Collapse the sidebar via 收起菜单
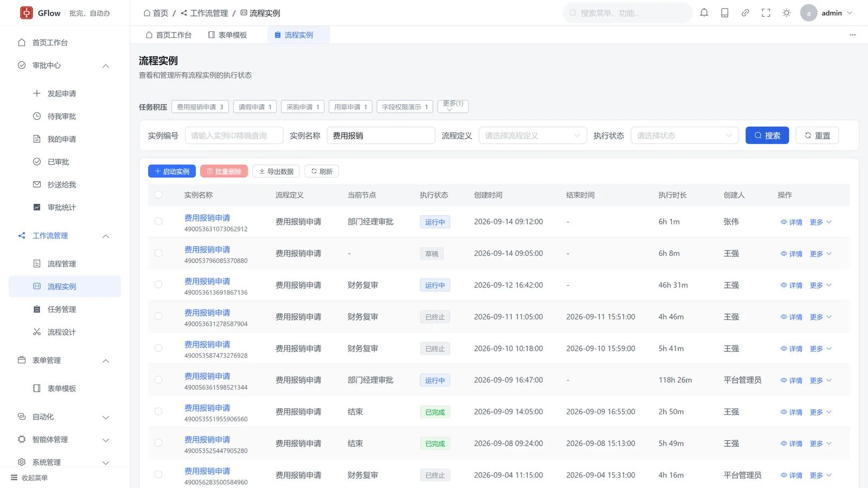868x488 pixels. pos(29,478)
